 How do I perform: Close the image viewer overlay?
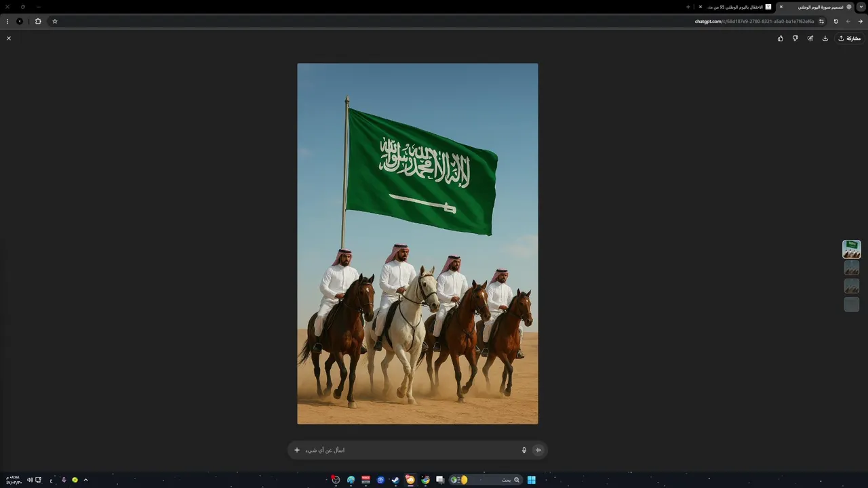tap(9, 39)
